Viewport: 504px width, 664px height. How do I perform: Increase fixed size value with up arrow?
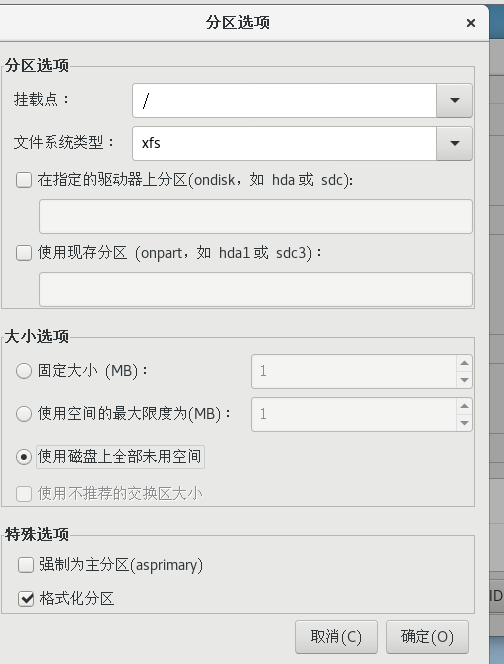tap(464, 363)
